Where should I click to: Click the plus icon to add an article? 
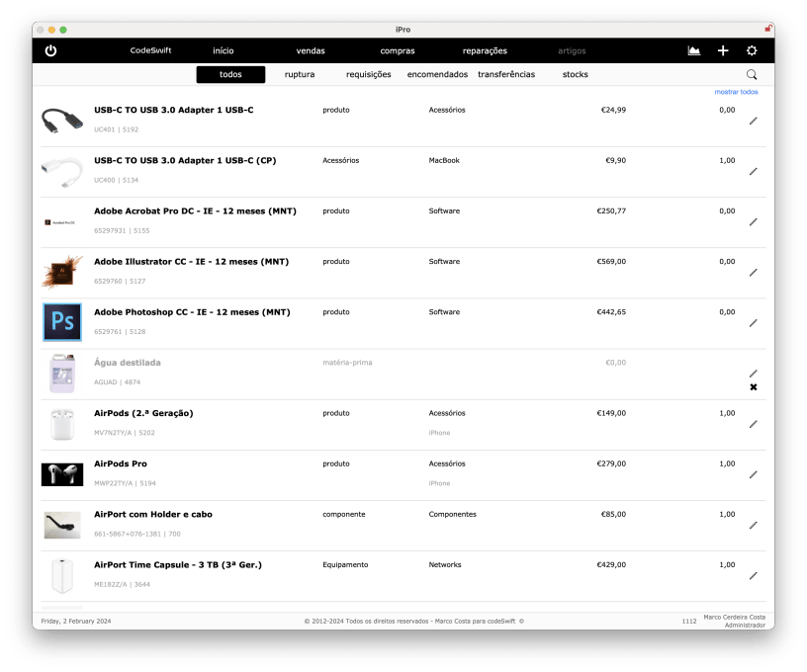pos(723,50)
